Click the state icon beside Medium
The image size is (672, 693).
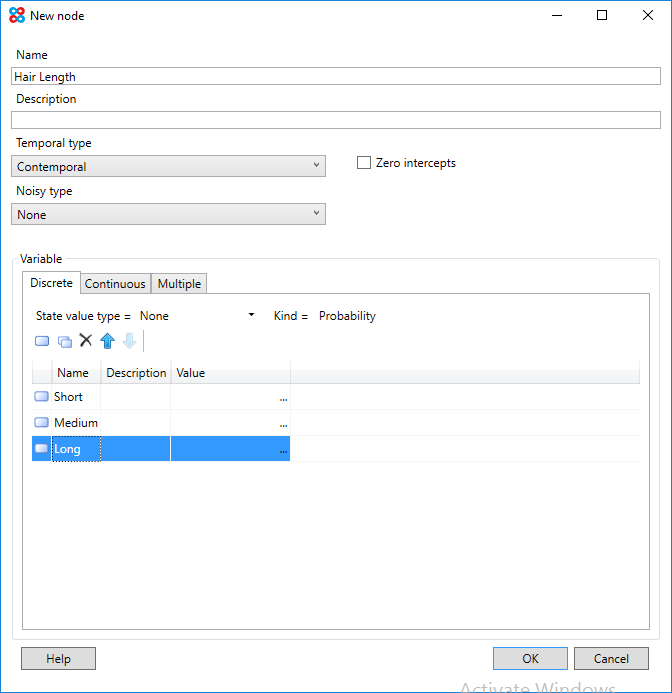point(41,423)
